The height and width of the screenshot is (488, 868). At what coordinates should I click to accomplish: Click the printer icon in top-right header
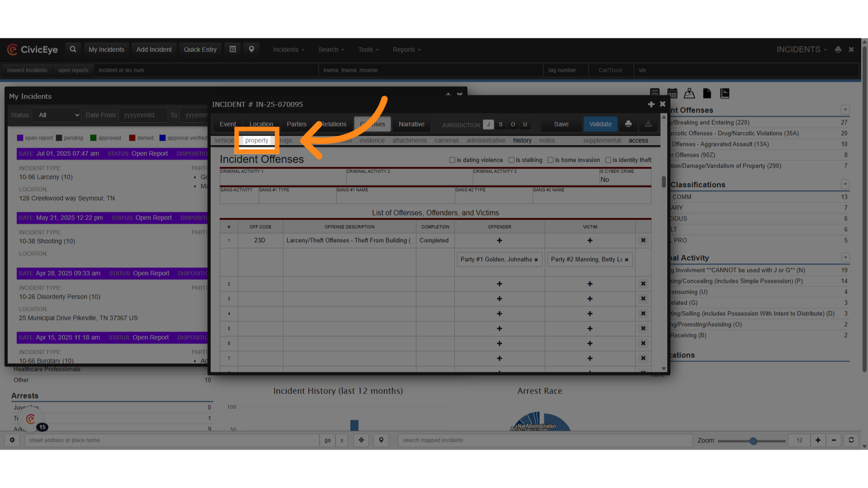tap(838, 50)
